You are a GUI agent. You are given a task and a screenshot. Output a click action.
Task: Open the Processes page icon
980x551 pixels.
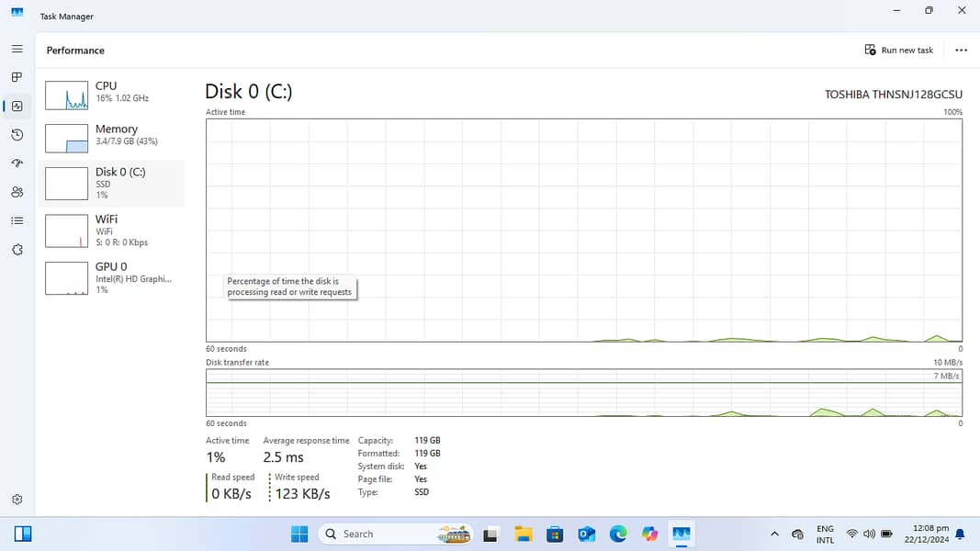(x=17, y=77)
